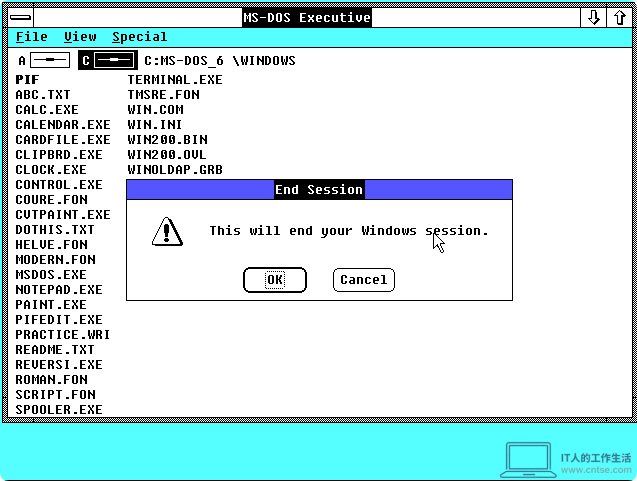Cancel the End Session dialog

[x=364, y=280]
